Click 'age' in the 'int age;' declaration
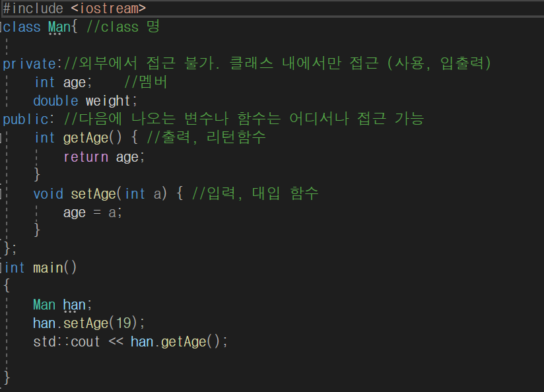 [x=74, y=83]
